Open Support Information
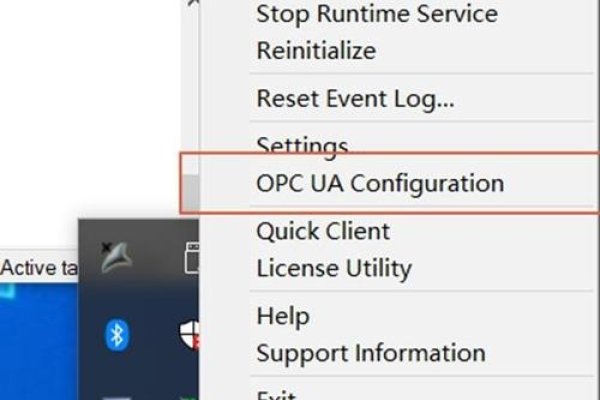 [x=371, y=352]
